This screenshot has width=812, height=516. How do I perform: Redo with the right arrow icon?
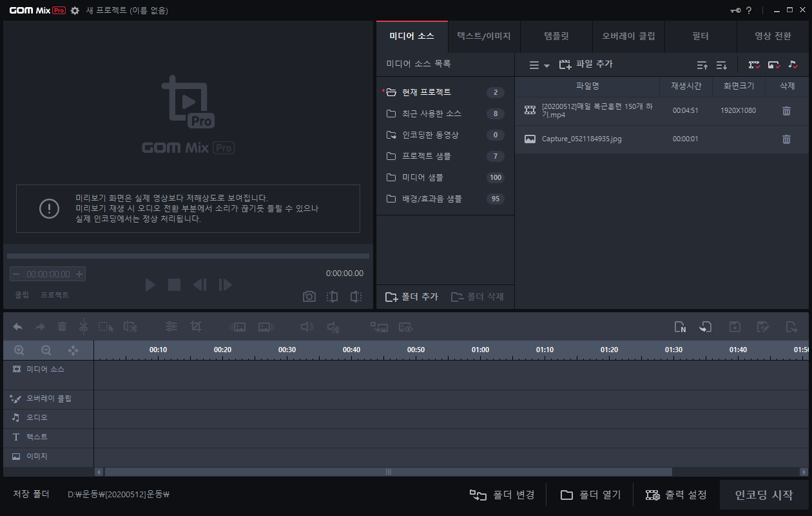(x=40, y=327)
